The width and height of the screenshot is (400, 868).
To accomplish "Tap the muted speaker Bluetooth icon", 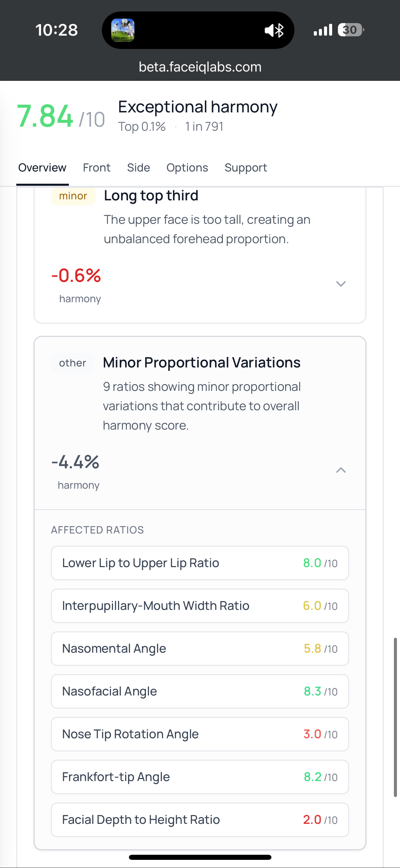I will coord(274,31).
